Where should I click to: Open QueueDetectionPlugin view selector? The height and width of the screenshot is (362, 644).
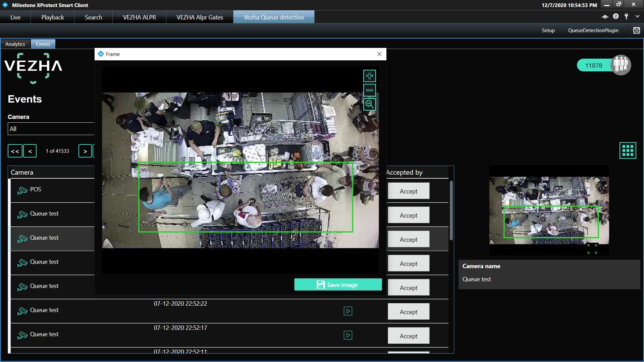[x=593, y=31]
